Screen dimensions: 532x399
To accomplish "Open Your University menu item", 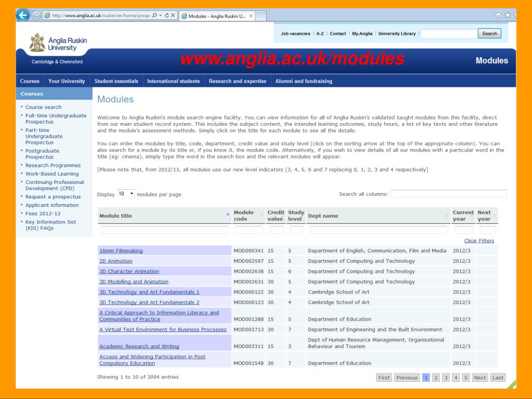I will tap(66, 81).
